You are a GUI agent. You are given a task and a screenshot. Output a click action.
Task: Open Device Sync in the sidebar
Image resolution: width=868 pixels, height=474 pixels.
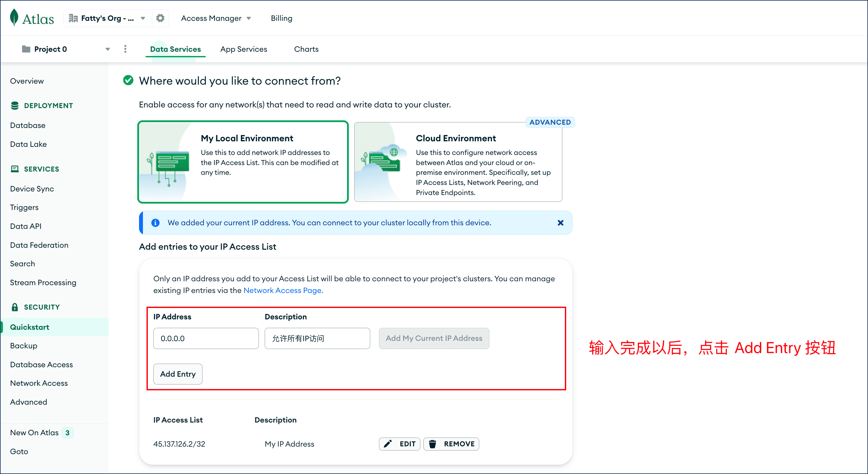click(32, 189)
